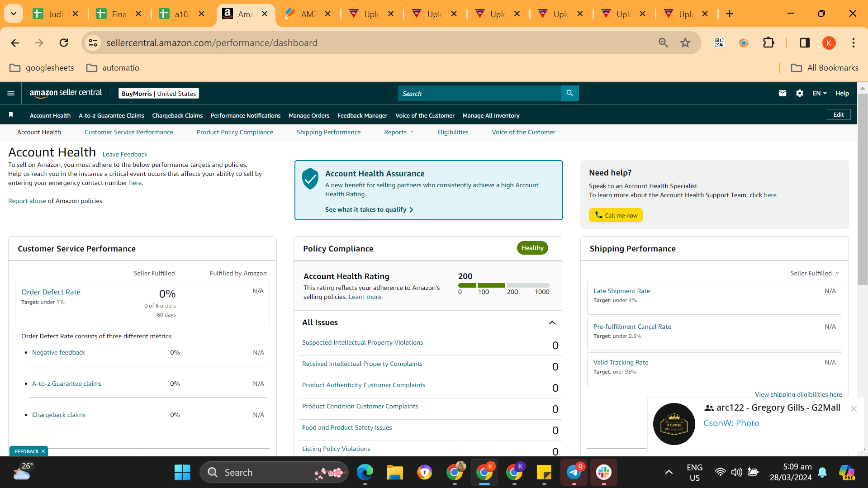
Task: Click the search magnifier button in Seller Central
Action: click(x=569, y=93)
